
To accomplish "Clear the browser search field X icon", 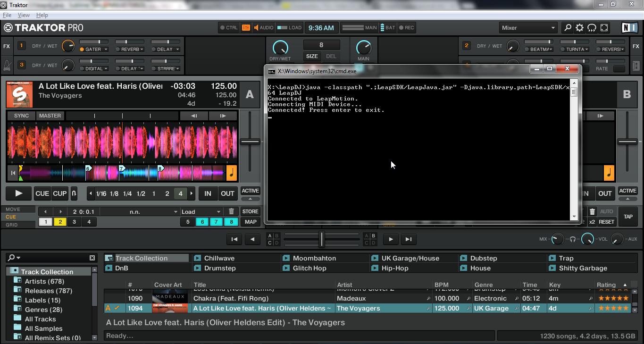I will point(92,258).
